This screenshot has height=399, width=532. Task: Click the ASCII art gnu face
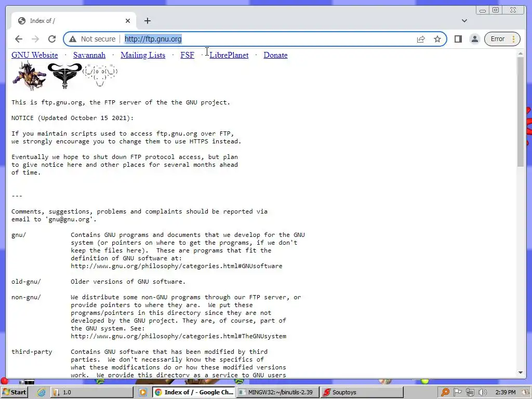[x=100, y=75]
